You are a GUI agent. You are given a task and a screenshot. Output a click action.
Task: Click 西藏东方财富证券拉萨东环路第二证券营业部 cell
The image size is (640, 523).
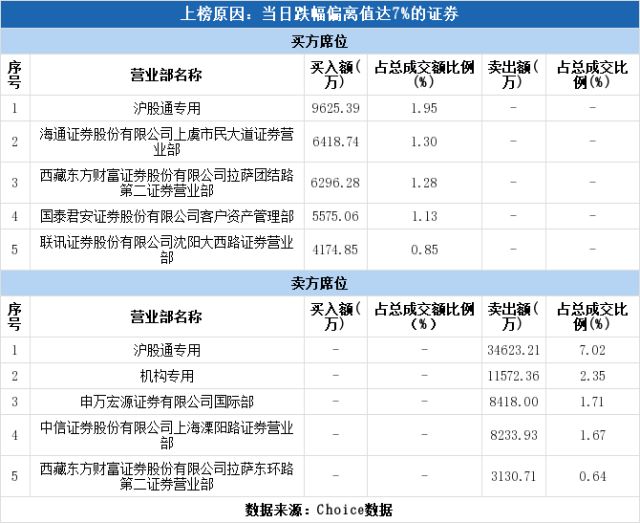point(167,476)
